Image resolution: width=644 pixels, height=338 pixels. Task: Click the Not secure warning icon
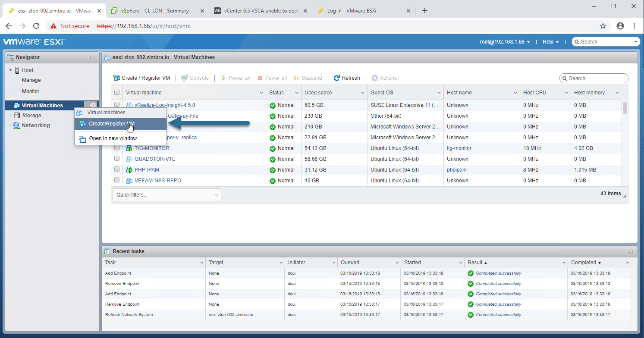tap(53, 26)
